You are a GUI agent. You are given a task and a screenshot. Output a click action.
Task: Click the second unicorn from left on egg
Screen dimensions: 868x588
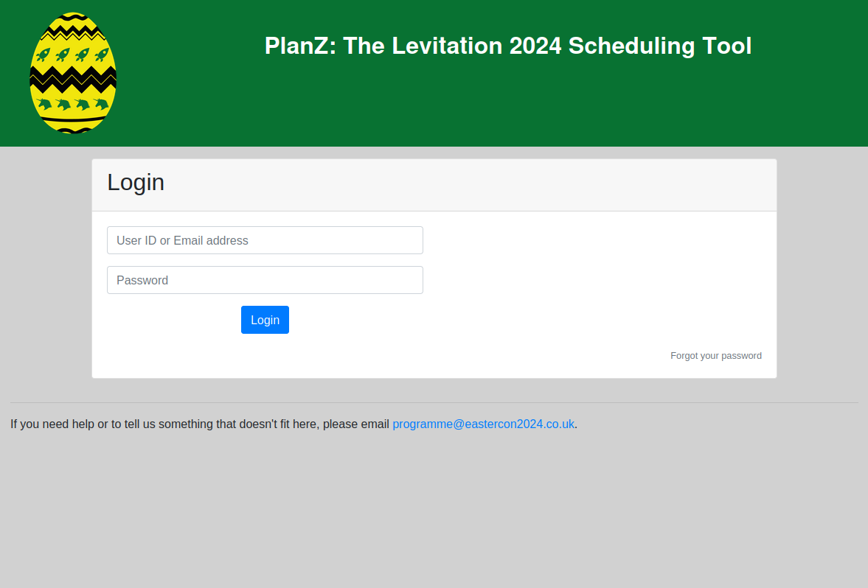coord(63,105)
